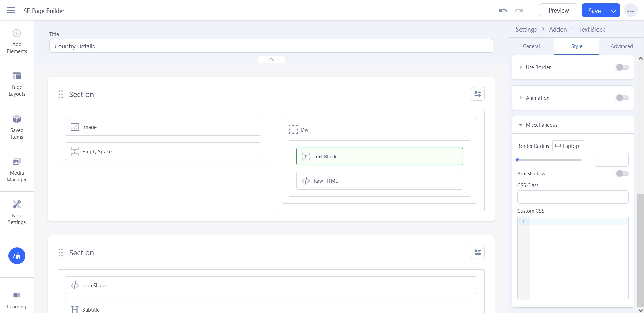Open the Laptop device dropdown
The height and width of the screenshot is (313, 644).
pyautogui.click(x=568, y=146)
